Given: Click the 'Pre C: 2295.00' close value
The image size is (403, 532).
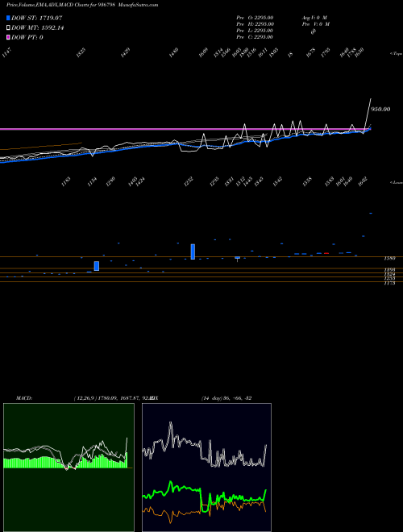Looking at the screenshot, I should tap(255, 37).
